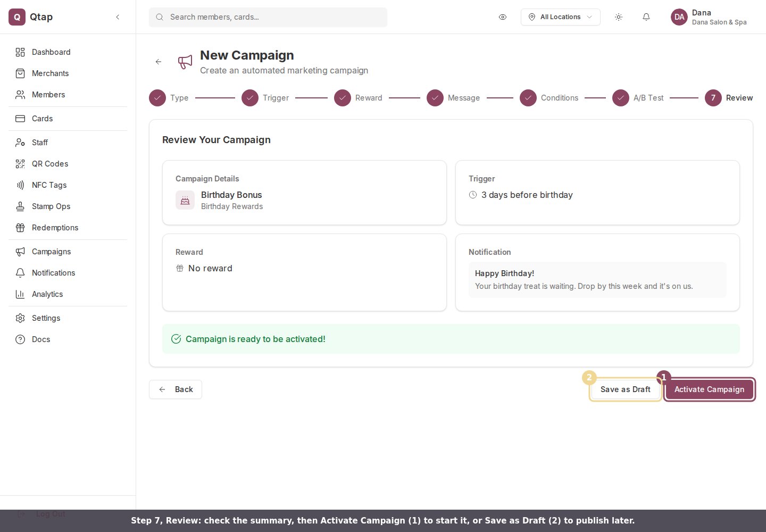Click the Notifications bell icon in sidebar
This screenshot has height=532, width=766.
coord(20,273)
